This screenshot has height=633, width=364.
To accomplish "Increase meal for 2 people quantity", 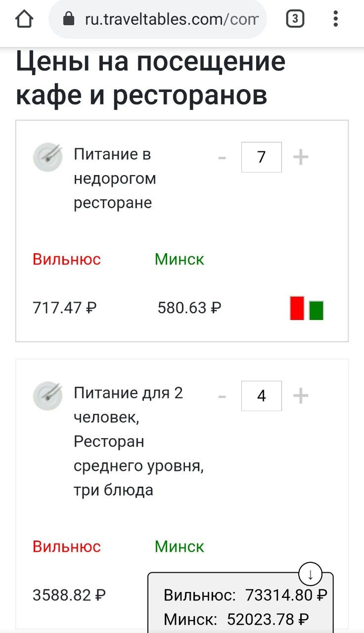I will [x=301, y=396].
